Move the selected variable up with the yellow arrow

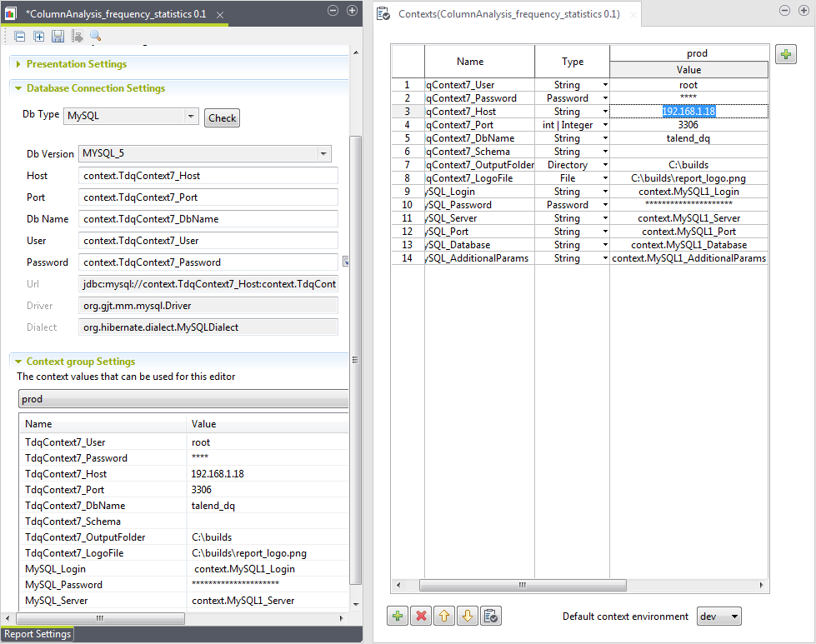[x=444, y=616]
